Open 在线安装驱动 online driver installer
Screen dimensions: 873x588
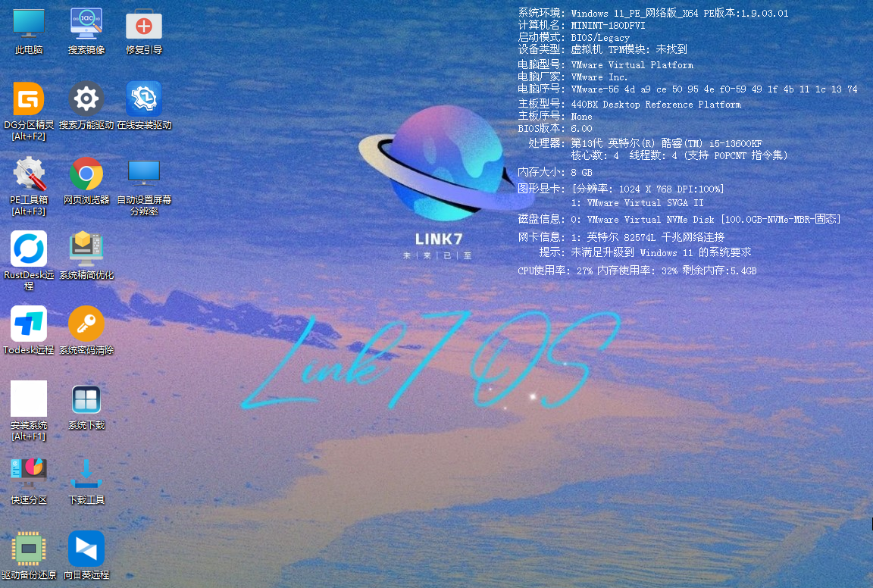click(144, 99)
